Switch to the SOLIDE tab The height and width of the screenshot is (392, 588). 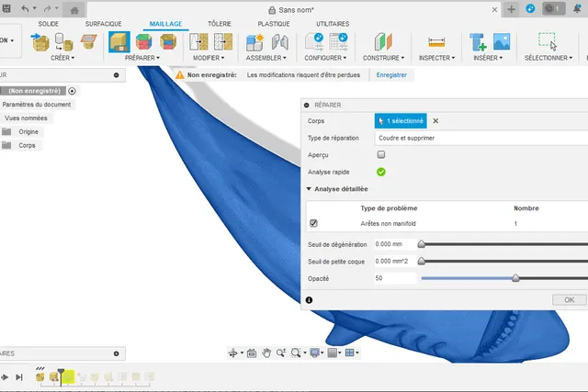(x=49, y=24)
